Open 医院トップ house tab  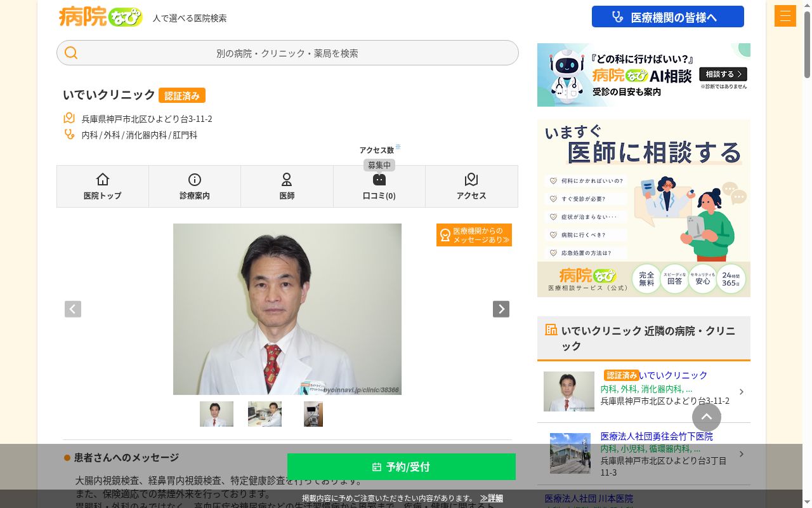(103, 186)
